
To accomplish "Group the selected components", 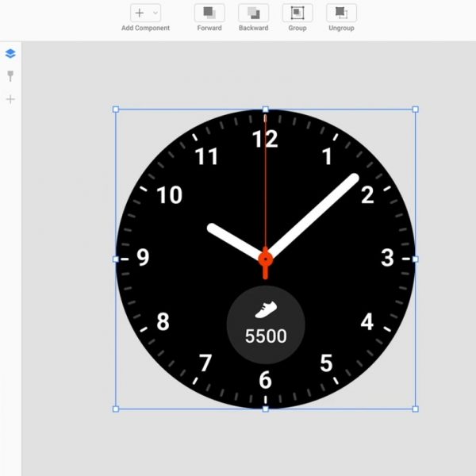I will (x=297, y=13).
